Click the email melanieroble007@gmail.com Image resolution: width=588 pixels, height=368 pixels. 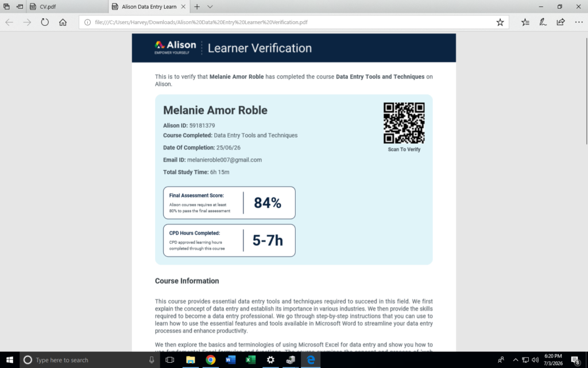coord(225,160)
